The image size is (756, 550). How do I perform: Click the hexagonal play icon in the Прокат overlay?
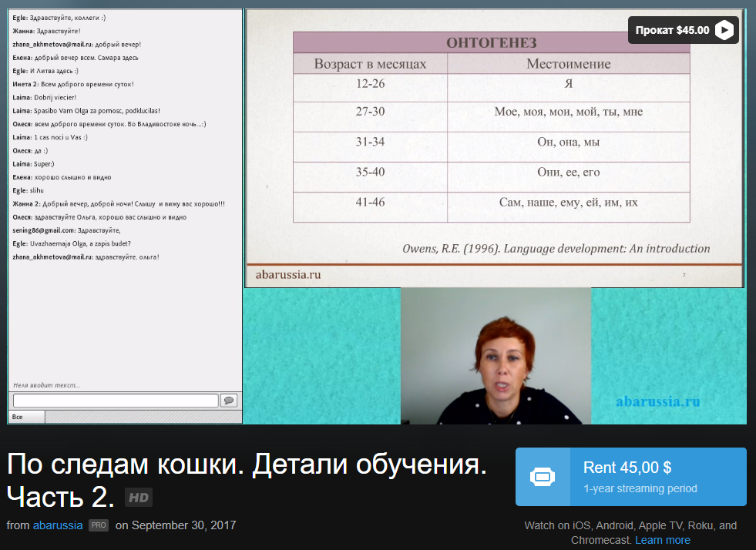[723, 30]
